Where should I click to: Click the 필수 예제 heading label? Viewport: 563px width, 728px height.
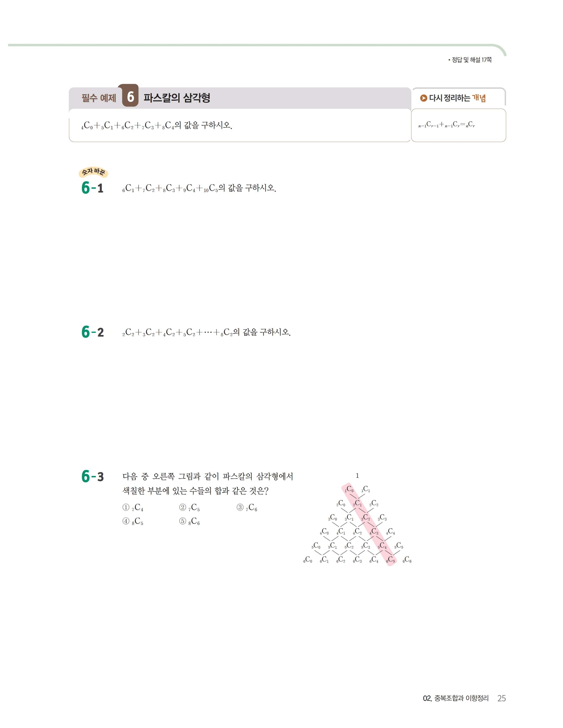click(99, 98)
